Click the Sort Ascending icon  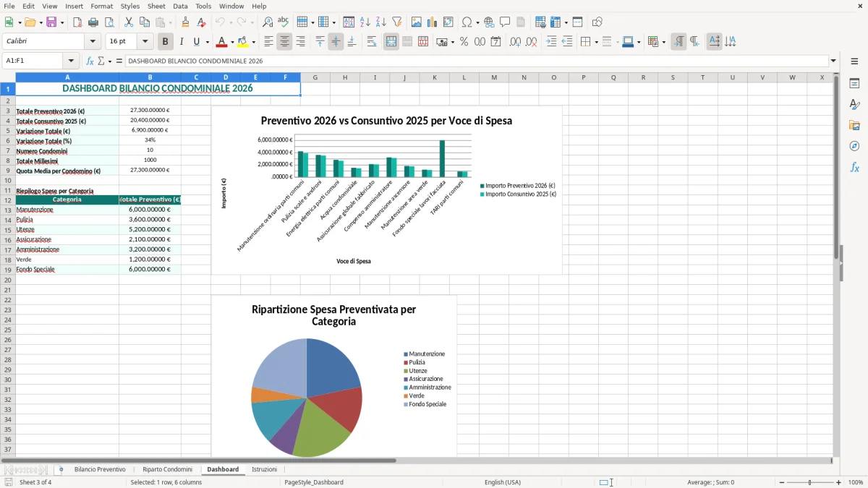click(365, 22)
